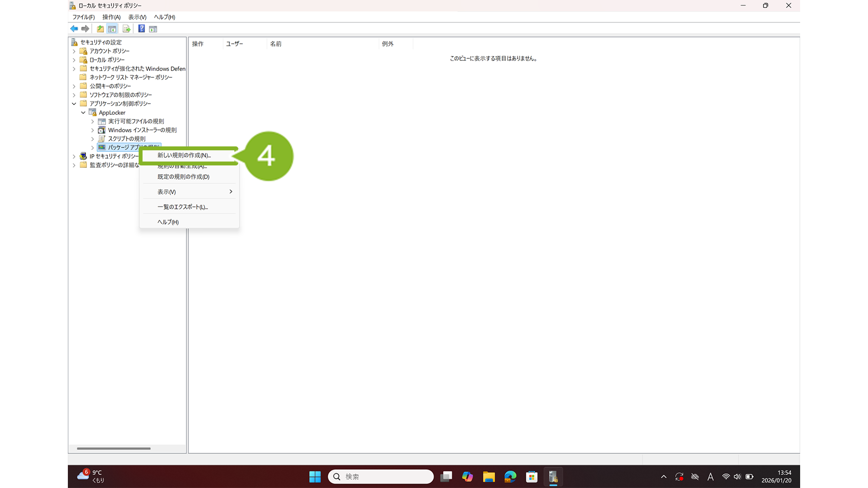Open File Explorer from the taskbar
Viewport: 868px width, 488px height.
pos(489,477)
